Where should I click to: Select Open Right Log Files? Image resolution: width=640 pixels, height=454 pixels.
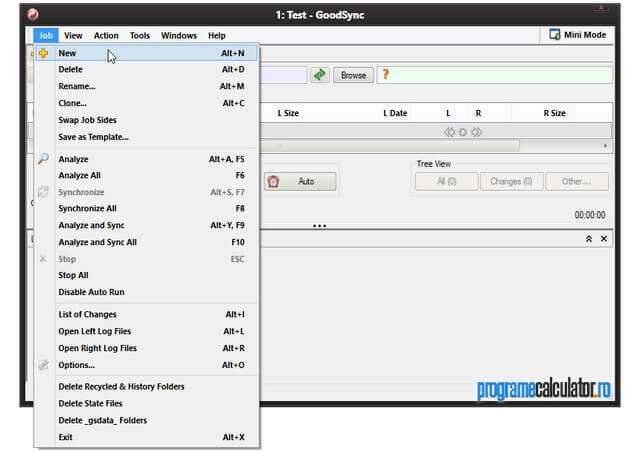click(146, 348)
